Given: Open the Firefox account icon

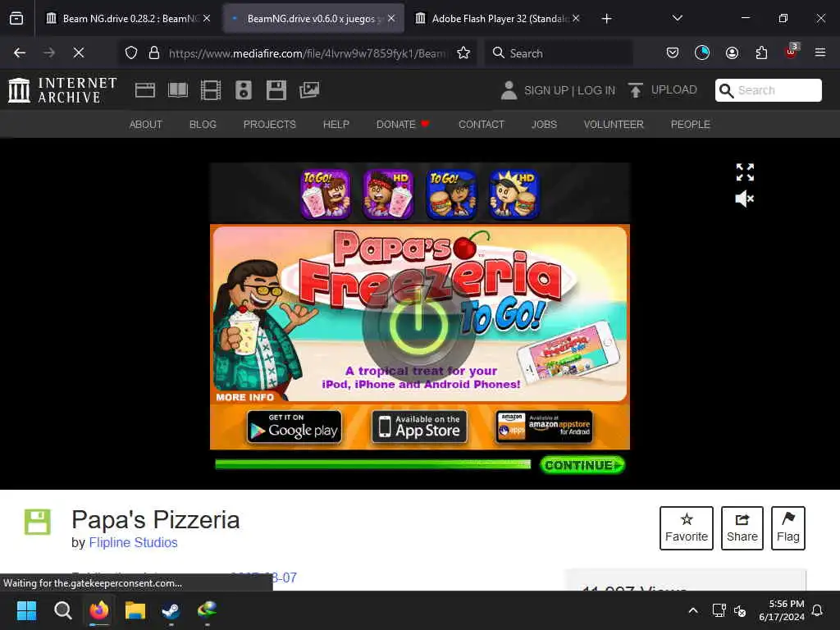Looking at the screenshot, I should [x=732, y=52].
